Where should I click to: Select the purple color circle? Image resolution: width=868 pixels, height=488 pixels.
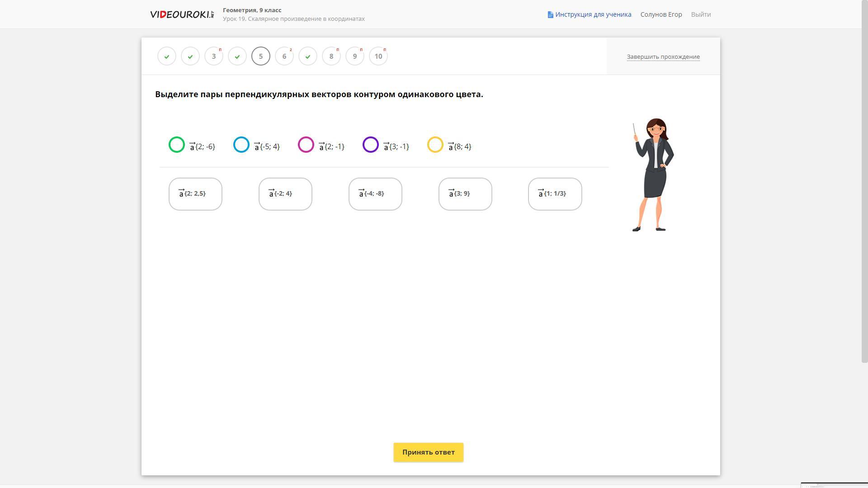click(x=371, y=145)
